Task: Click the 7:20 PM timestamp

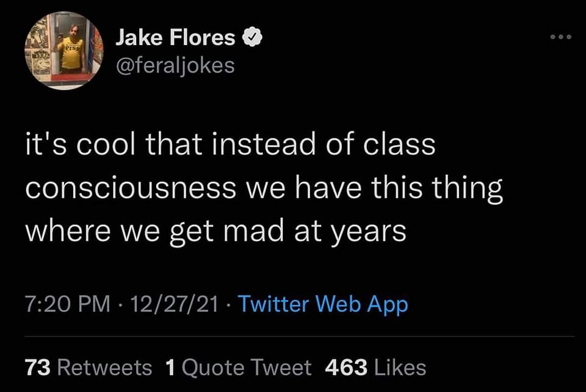Action: (60, 304)
